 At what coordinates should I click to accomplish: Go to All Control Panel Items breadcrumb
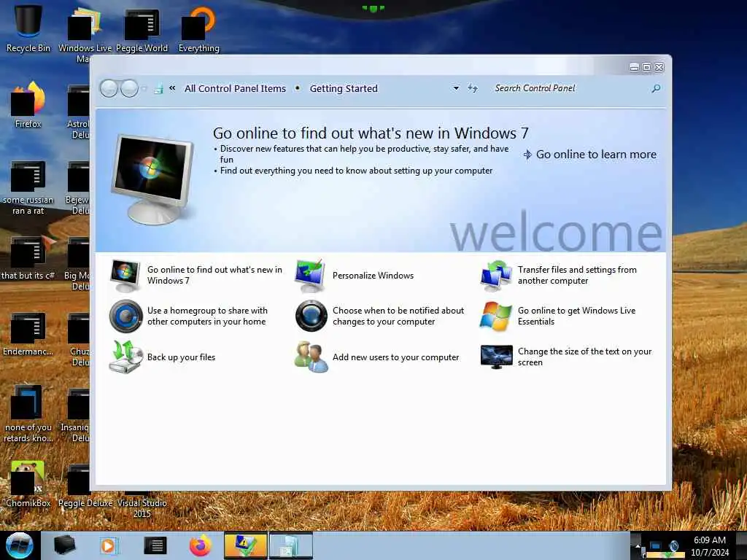point(235,88)
